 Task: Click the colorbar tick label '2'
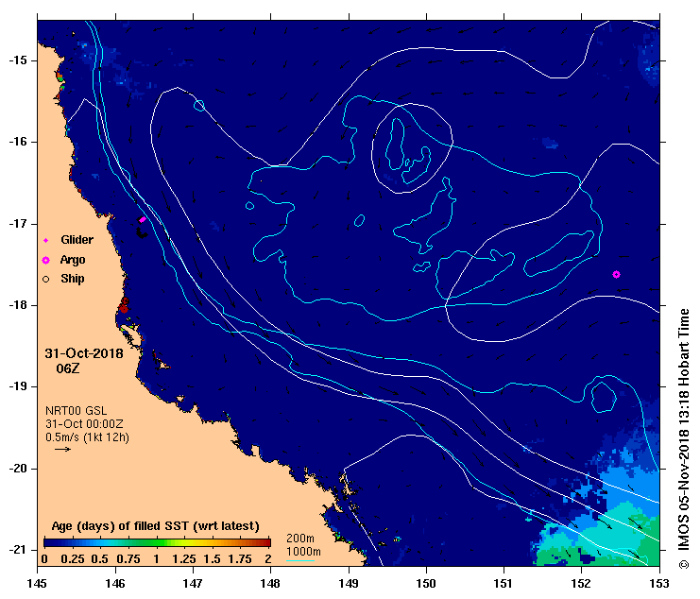pyautogui.click(x=268, y=559)
